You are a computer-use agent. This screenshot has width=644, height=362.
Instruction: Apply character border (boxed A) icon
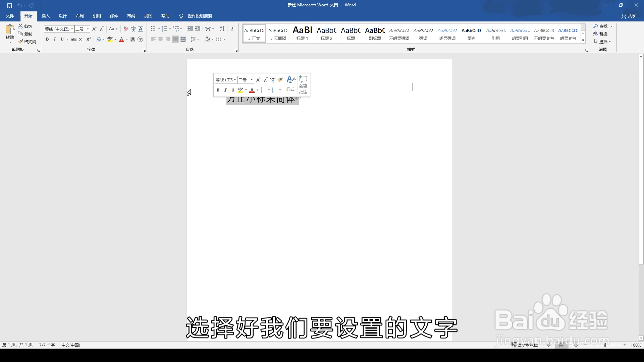141,29
